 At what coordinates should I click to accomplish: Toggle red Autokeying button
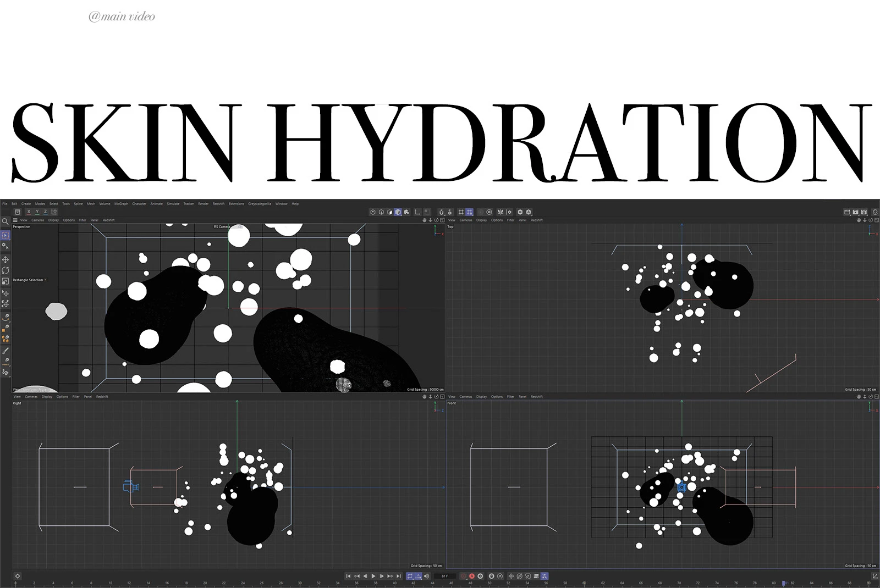pyautogui.click(x=472, y=576)
